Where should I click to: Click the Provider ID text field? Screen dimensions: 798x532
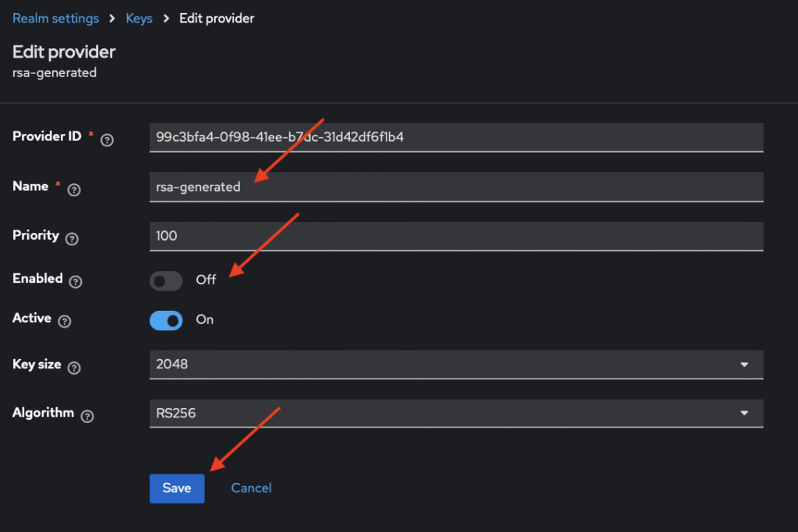pos(456,137)
